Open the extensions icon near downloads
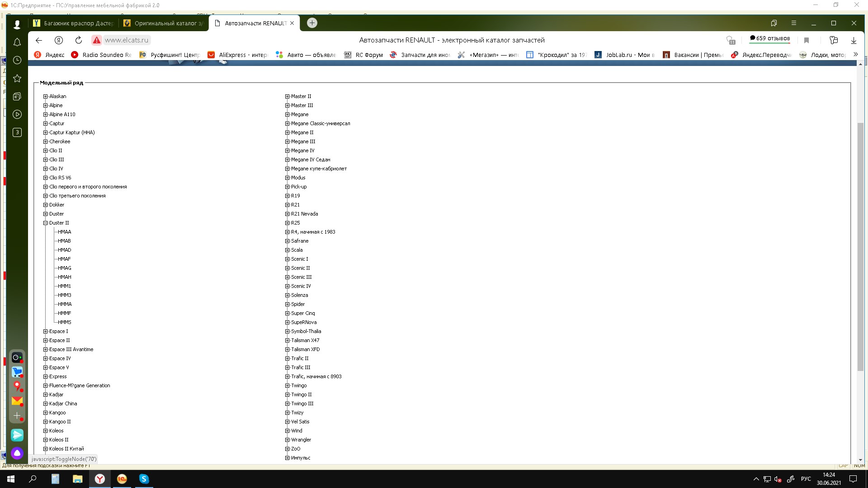The height and width of the screenshot is (488, 868). pyautogui.click(x=834, y=40)
